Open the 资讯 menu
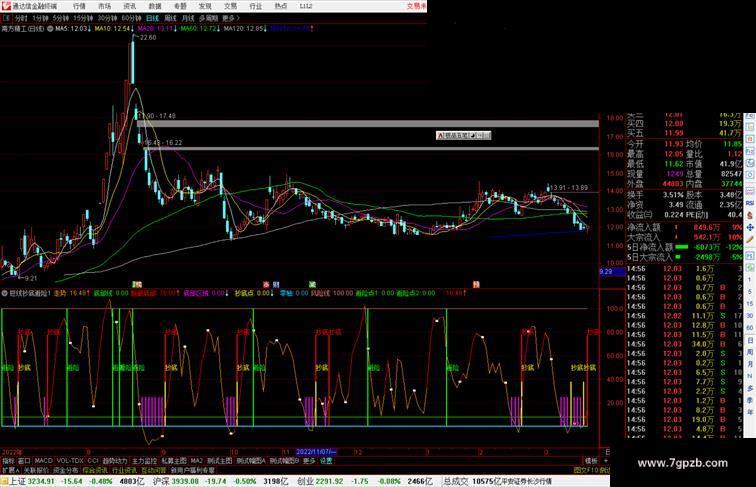Screen dimensions: 756x487 click(130, 6)
